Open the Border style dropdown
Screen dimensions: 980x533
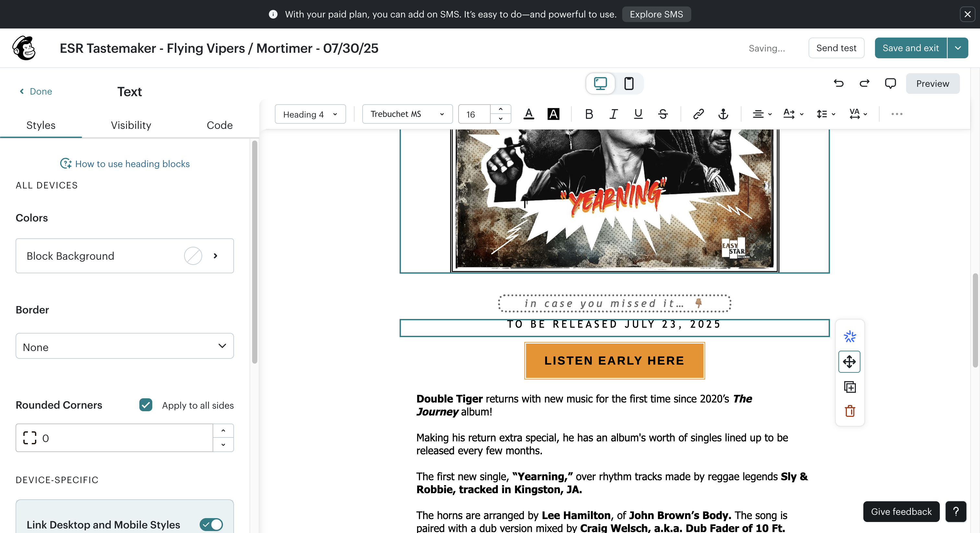click(124, 346)
